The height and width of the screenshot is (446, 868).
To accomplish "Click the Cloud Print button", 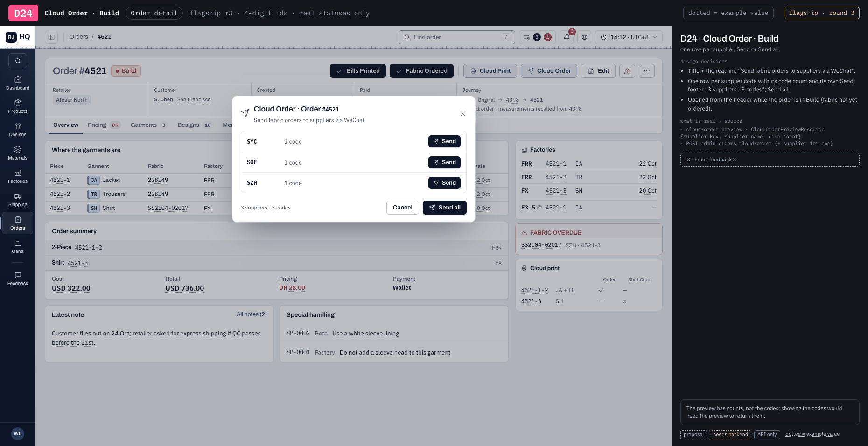I will click(490, 71).
